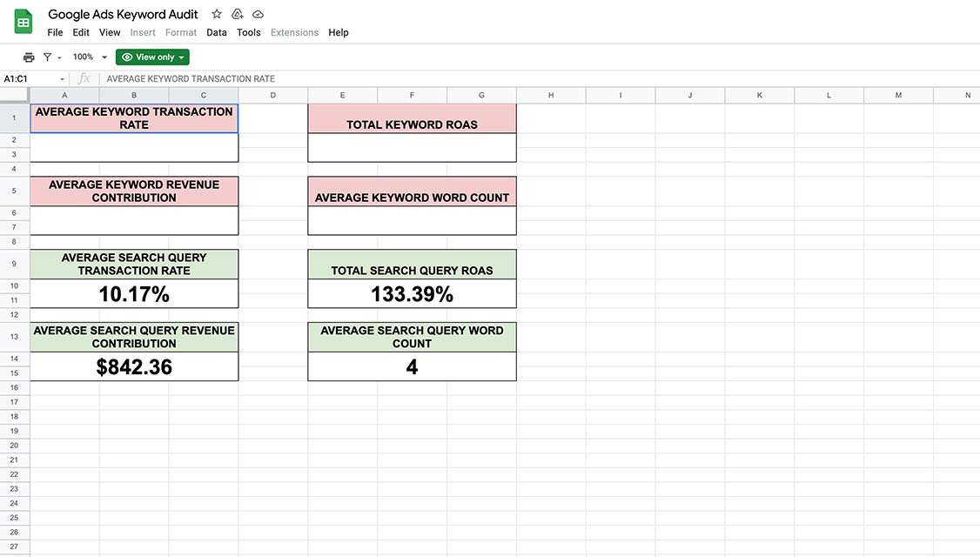Select the $842.36 revenue contribution cell
Viewport: 980px width, 557px height.
(134, 367)
